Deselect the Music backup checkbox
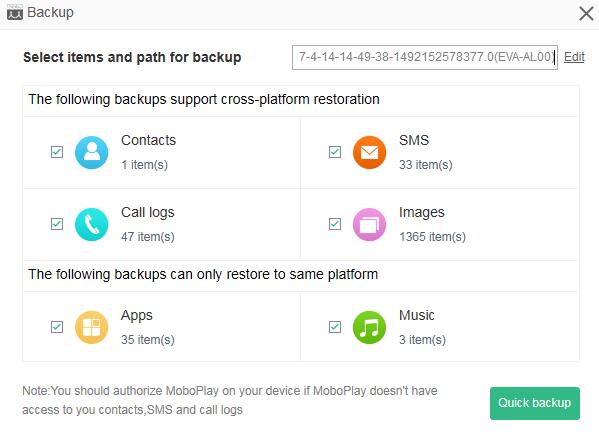Viewport: 599px width, 442px height. tap(335, 327)
